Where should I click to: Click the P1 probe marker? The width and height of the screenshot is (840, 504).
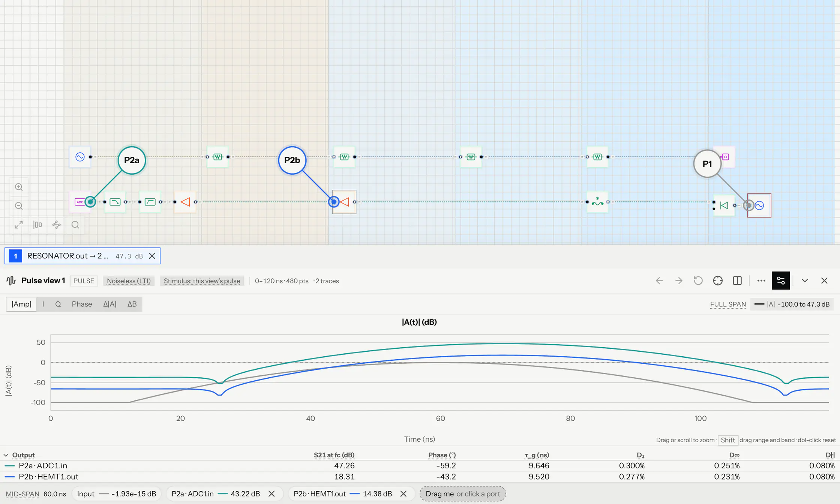pos(707,163)
